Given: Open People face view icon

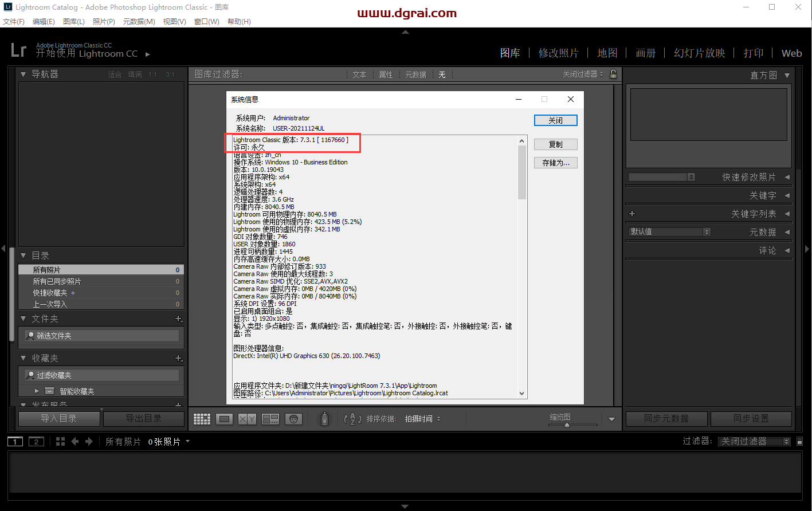Looking at the screenshot, I should (294, 419).
